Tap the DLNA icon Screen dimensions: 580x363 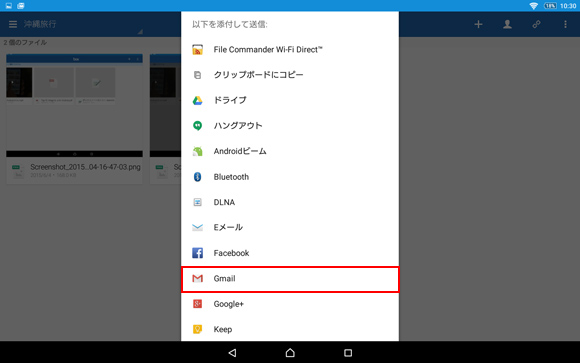pos(198,202)
